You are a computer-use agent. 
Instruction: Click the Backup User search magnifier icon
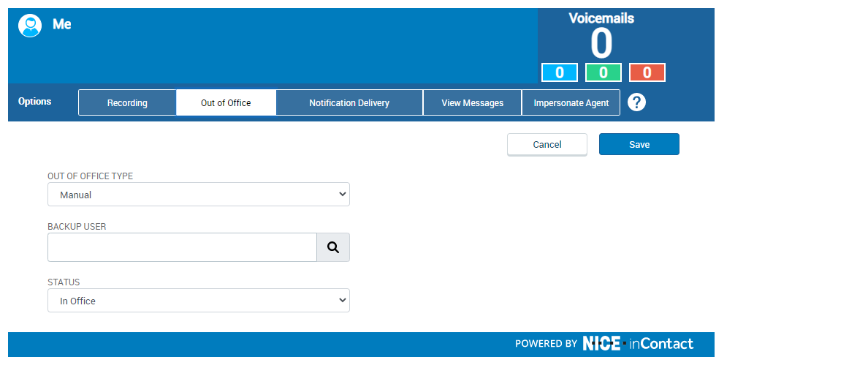pyautogui.click(x=332, y=247)
